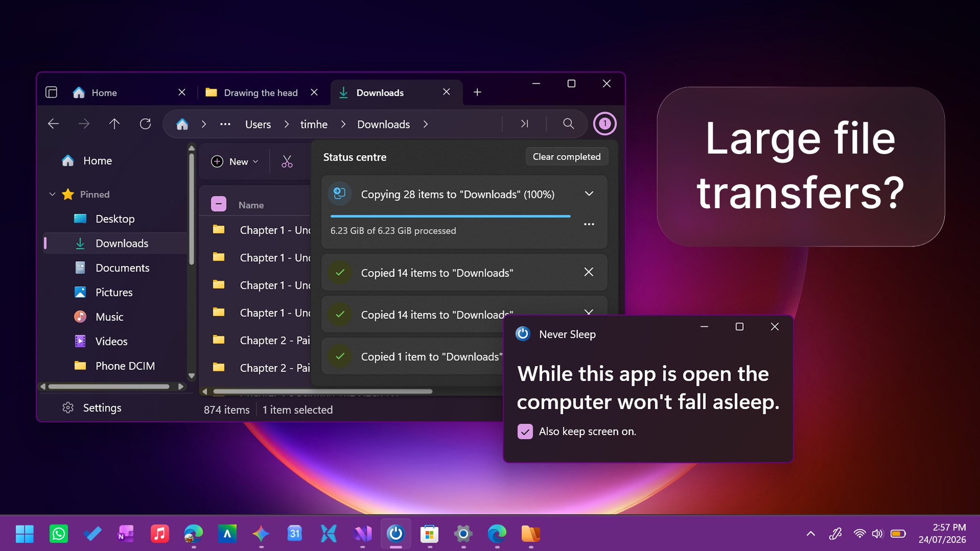Dismiss the first Copied 14 items notification

click(589, 272)
